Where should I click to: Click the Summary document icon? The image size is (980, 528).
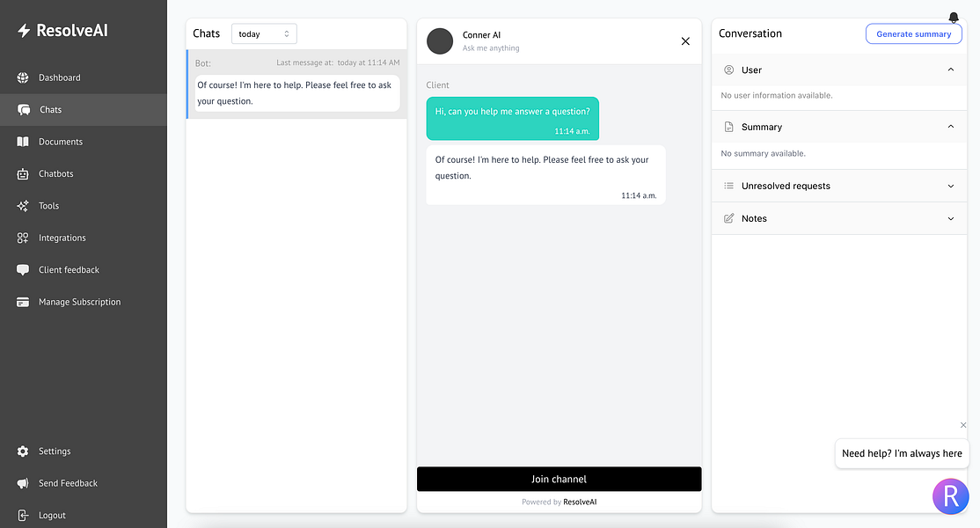728,127
